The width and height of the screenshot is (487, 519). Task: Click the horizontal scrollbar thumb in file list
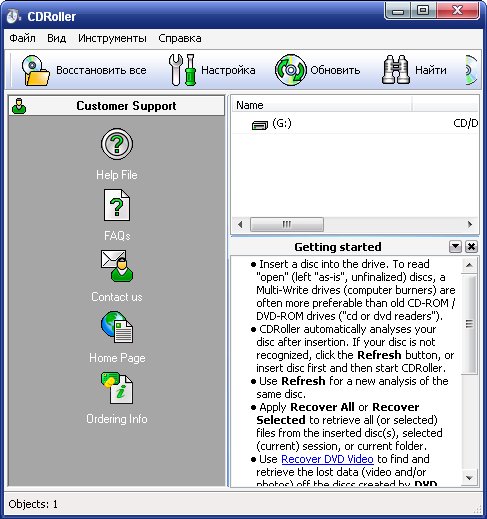pos(287,224)
